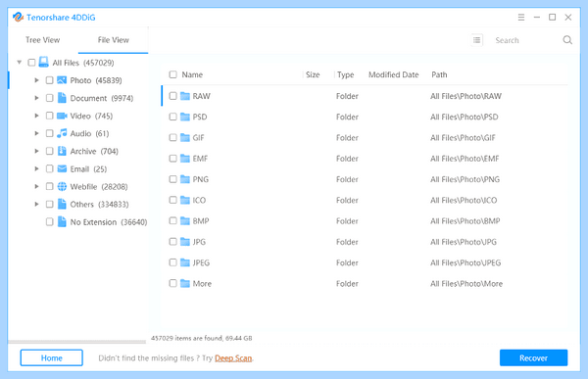Screen dimensions: 588x379
Task: Expand the Video tree node
Action: click(37, 116)
